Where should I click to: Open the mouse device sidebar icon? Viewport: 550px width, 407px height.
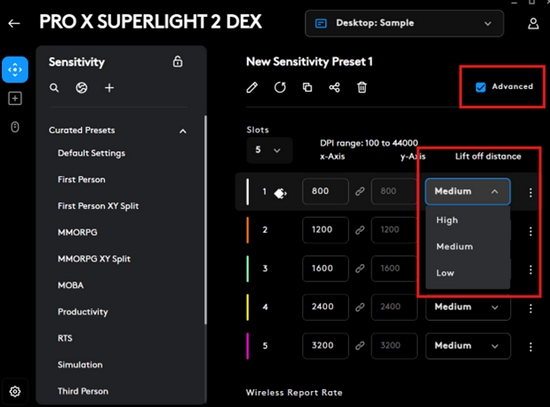pos(15,127)
